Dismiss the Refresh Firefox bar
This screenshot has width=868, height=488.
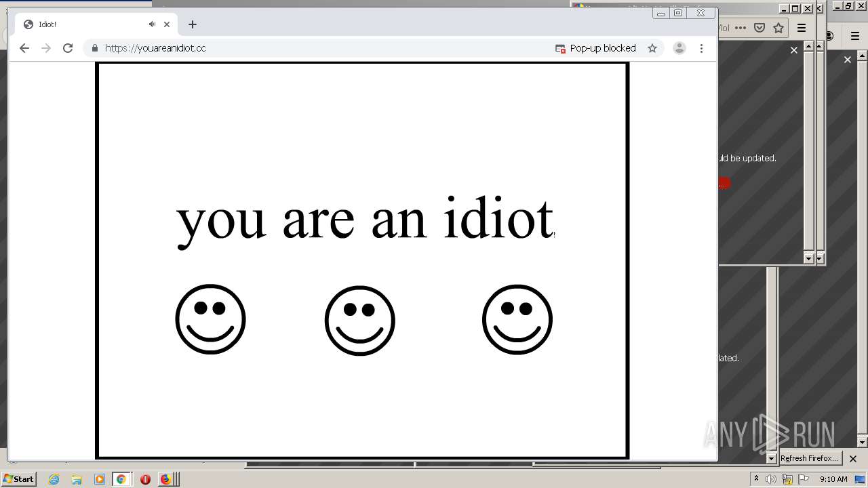point(853,459)
